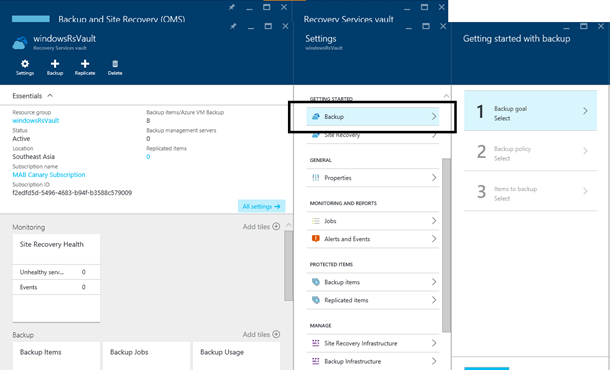Open the Backup entry in Settings
610x370 pixels.
(x=373, y=116)
